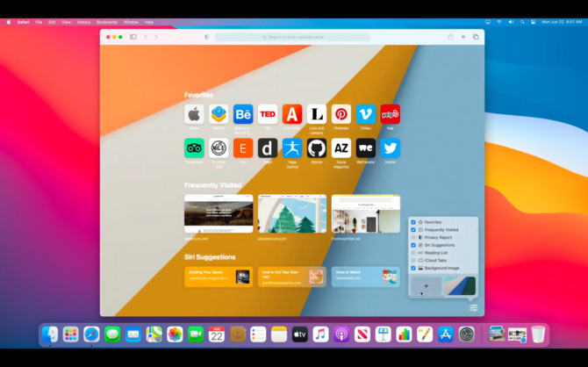
Task: Open the Edit menu
Action: pos(52,22)
